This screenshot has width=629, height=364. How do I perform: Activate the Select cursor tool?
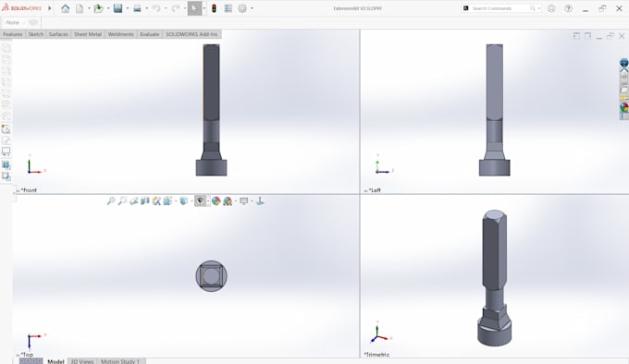pyautogui.click(x=194, y=8)
